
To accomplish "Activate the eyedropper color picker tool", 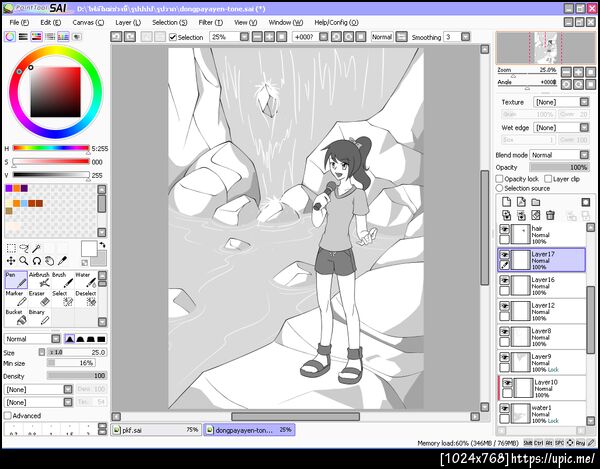I will pyautogui.click(x=62, y=261).
